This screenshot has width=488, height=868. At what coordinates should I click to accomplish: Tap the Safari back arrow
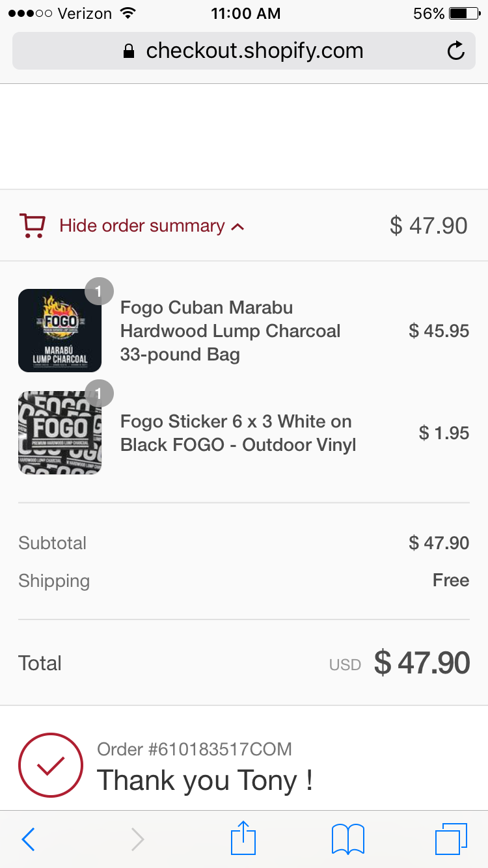coord(28,839)
